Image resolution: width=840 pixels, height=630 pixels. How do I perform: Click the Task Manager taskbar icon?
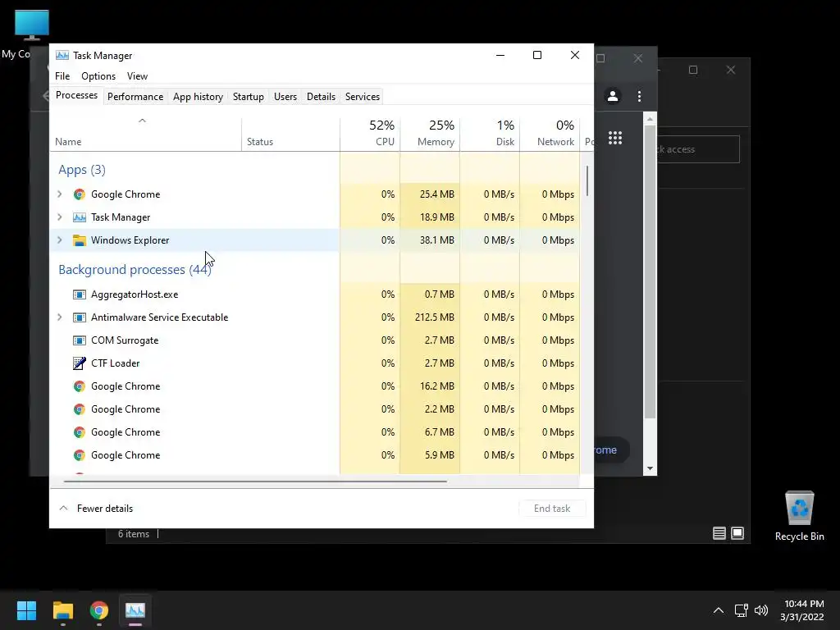(135, 610)
